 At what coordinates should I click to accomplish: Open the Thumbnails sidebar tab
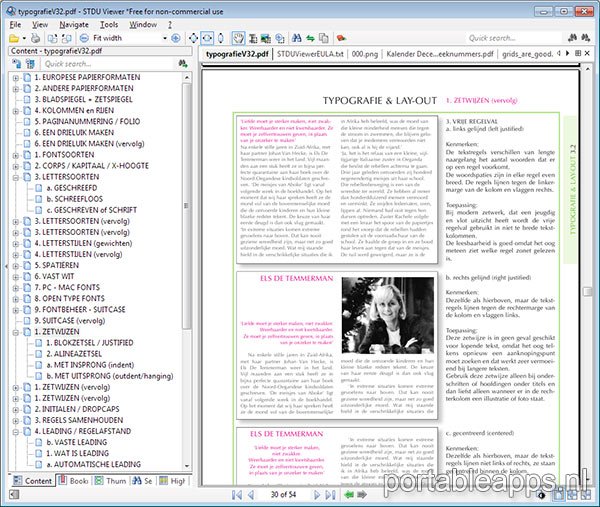click(111, 481)
